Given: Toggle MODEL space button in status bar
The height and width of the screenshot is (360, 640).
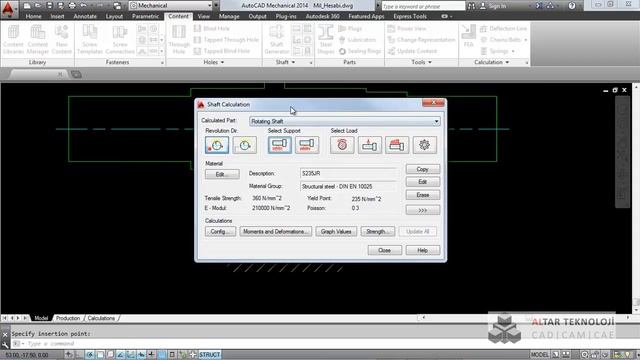Looking at the screenshot, I should (x=540, y=355).
